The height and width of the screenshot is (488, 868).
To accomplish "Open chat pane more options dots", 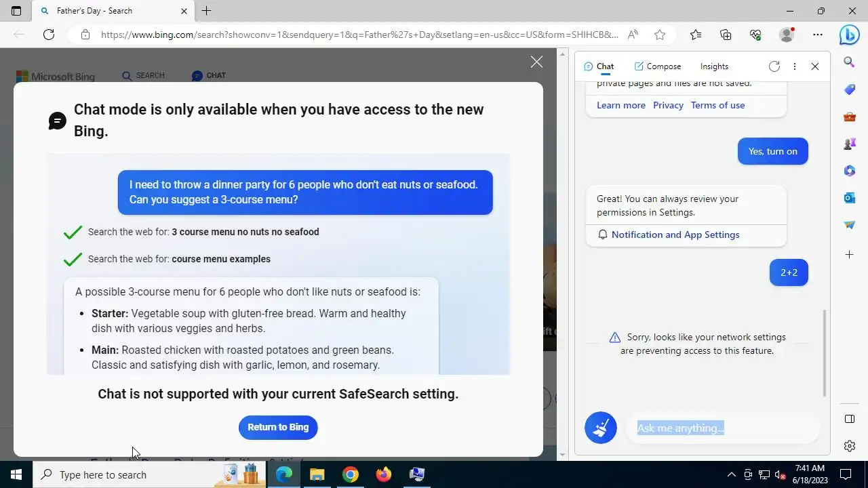I will pos(795,66).
